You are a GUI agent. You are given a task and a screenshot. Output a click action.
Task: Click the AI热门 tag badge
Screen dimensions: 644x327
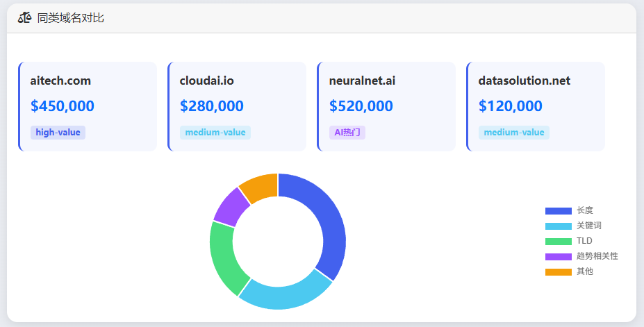[x=347, y=133]
